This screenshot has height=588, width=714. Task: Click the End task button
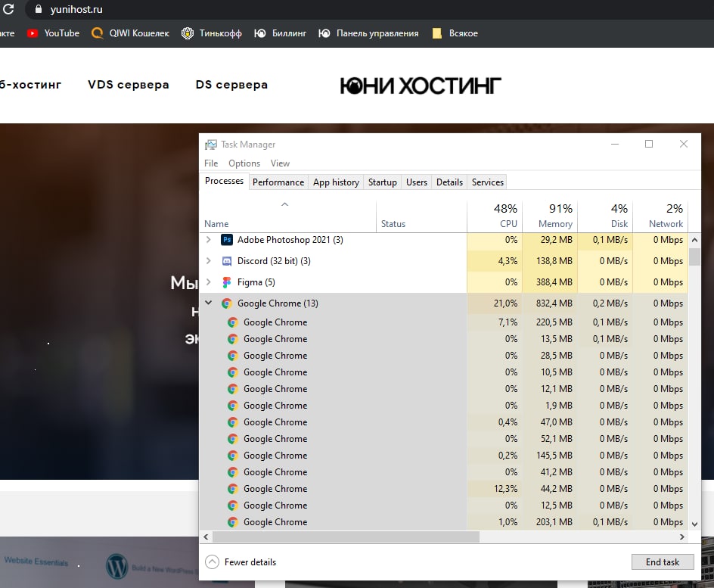point(663,562)
